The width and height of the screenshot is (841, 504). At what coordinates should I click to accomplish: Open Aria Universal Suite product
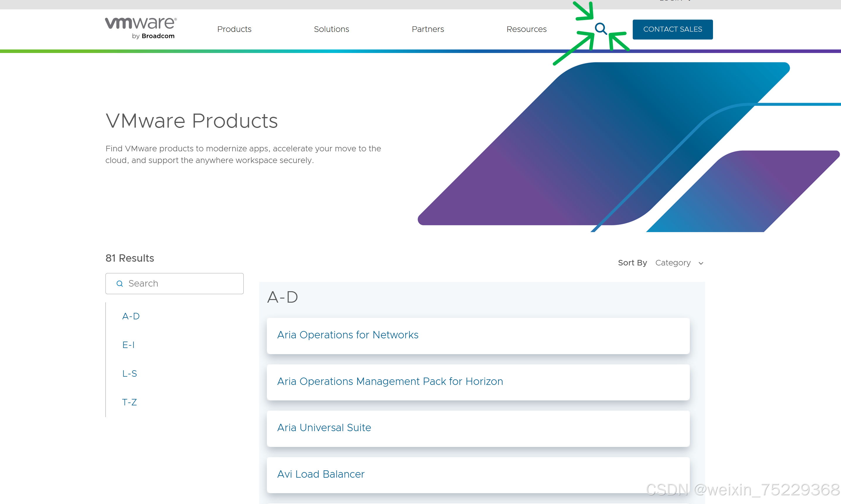pyautogui.click(x=324, y=428)
